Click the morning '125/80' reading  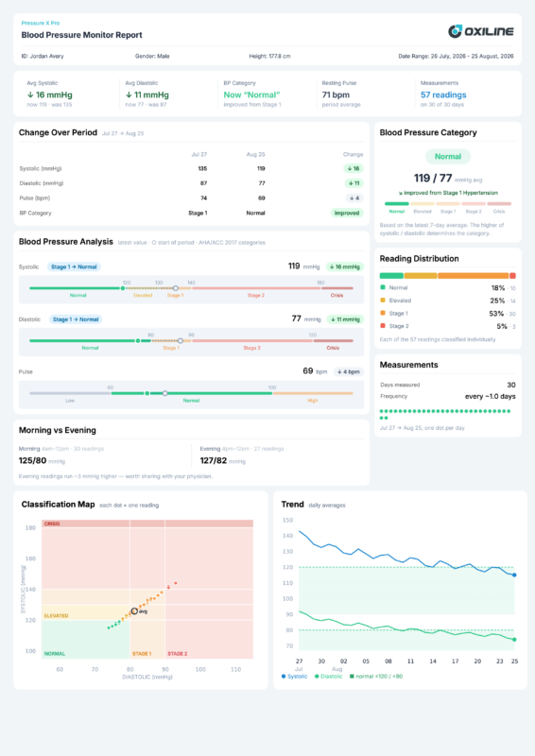tap(32, 460)
